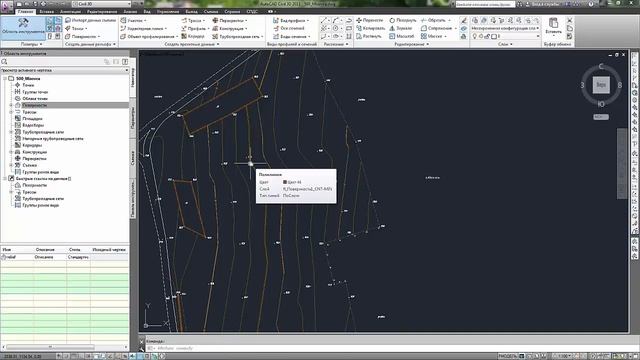Click the Конструкция ribbon tool
Image resolution: width=640 pixels, height=360 pixels.
coord(229,28)
